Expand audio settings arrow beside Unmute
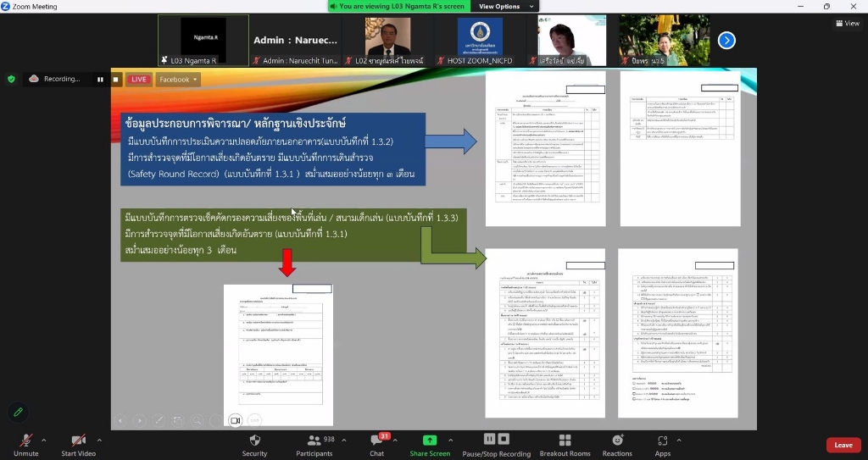868x460 pixels. tap(44, 441)
